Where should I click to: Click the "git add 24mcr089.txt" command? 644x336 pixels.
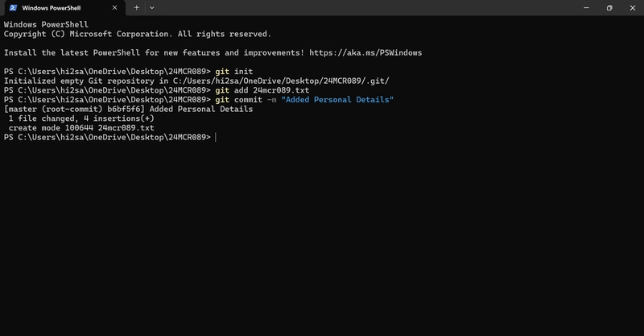[262, 90]
